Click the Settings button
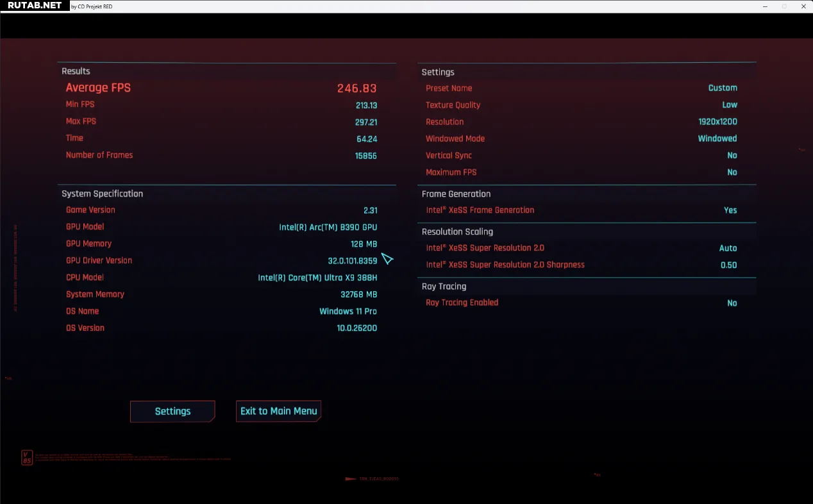The height and width of the screenshot is (504, 813). tap(172, 412)
